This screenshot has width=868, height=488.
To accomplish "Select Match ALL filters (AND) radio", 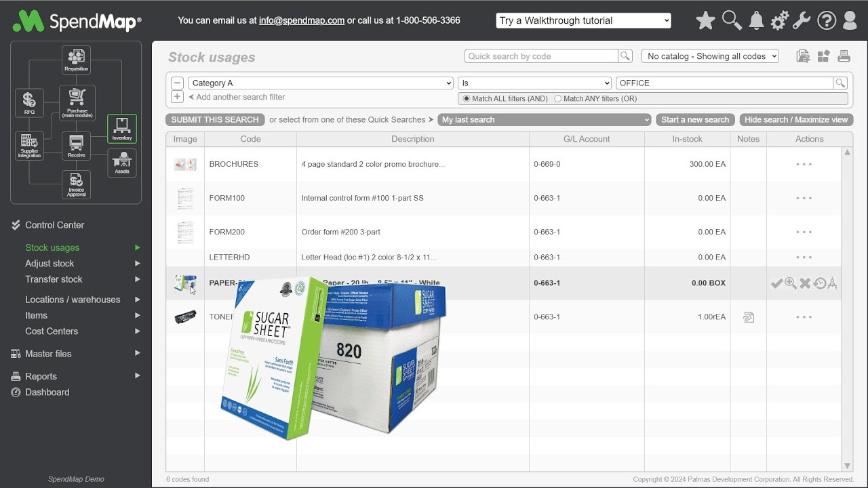I will point(466,98).
